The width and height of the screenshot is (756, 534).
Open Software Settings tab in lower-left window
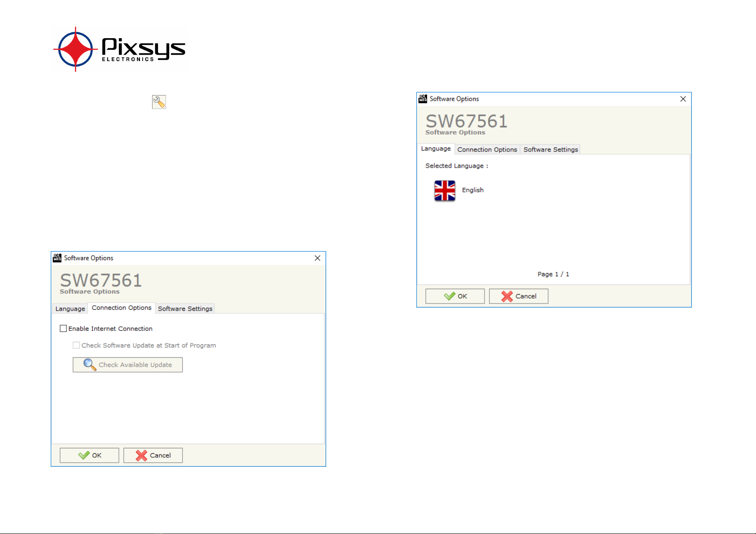[185, 308]
